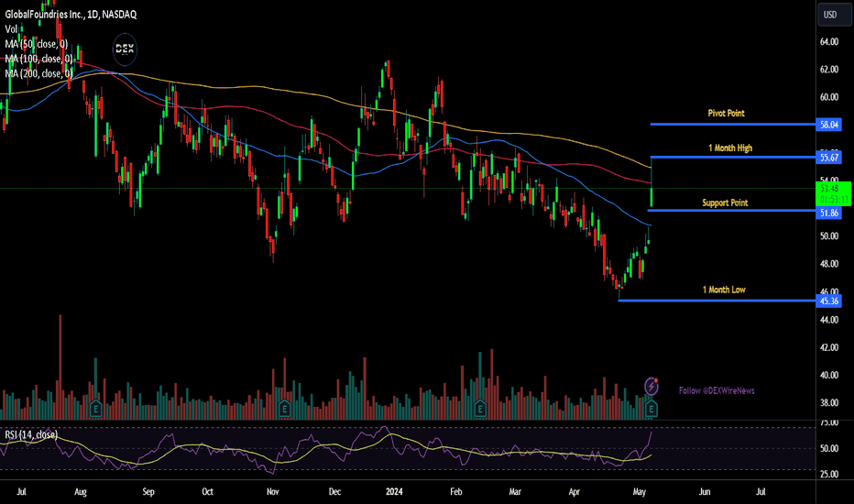Image resolution: width=854 pixels, height=504 pixels.
Task: Click the Sep label on time axis
Action: (x=148, y=492)
